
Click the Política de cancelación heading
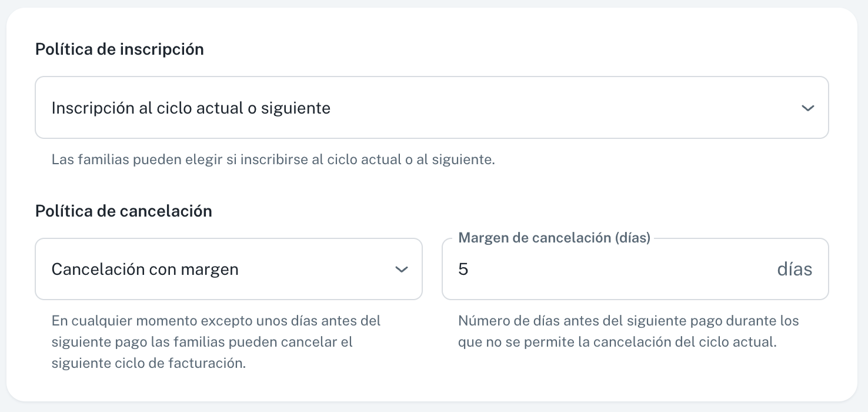[123, 211]
